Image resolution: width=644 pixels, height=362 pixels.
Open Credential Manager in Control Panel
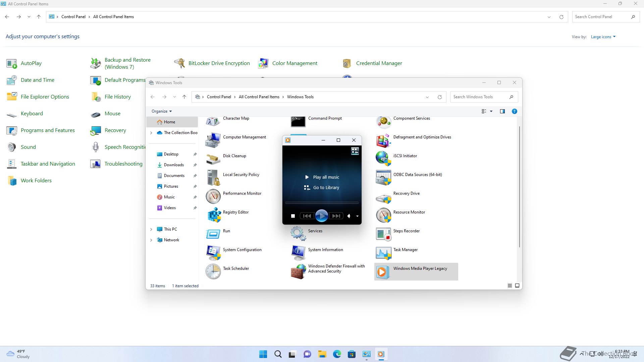pos(372,63)
